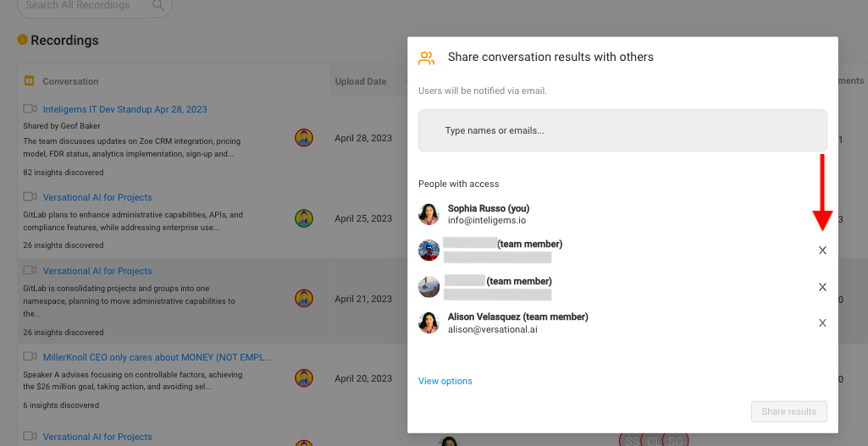
Task: Click the 82 insights discovered text
Action: (64, 172)
